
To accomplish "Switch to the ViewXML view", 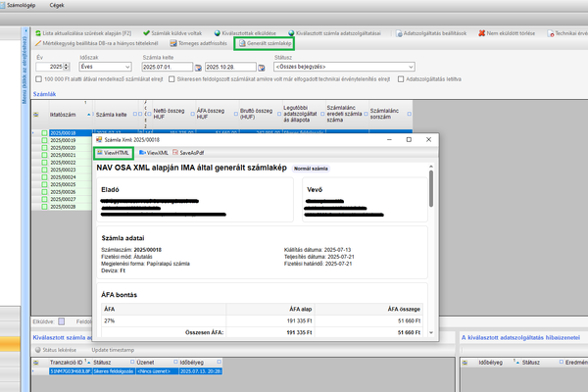I will [153, 153].
